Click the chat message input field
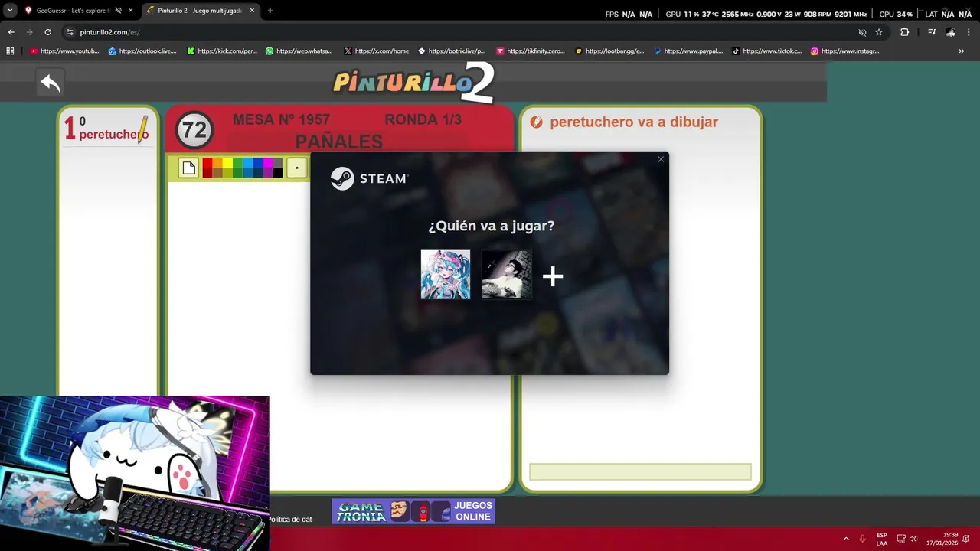Viewport: 980px width, 551px height. click(640, 471)
